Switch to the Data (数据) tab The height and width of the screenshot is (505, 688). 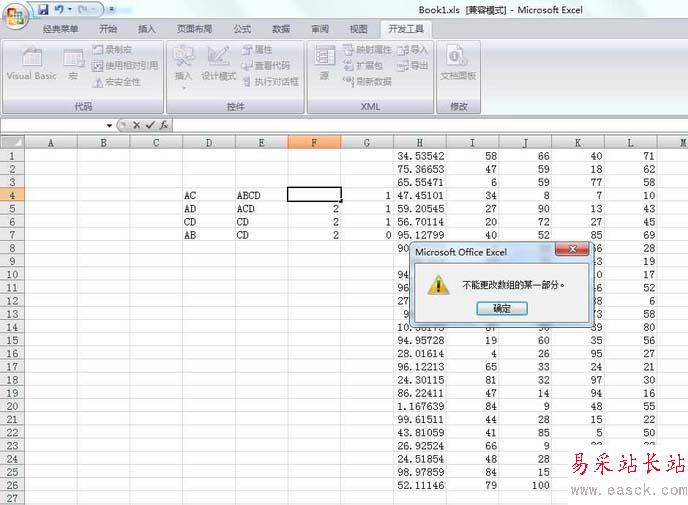click(281, 29)
